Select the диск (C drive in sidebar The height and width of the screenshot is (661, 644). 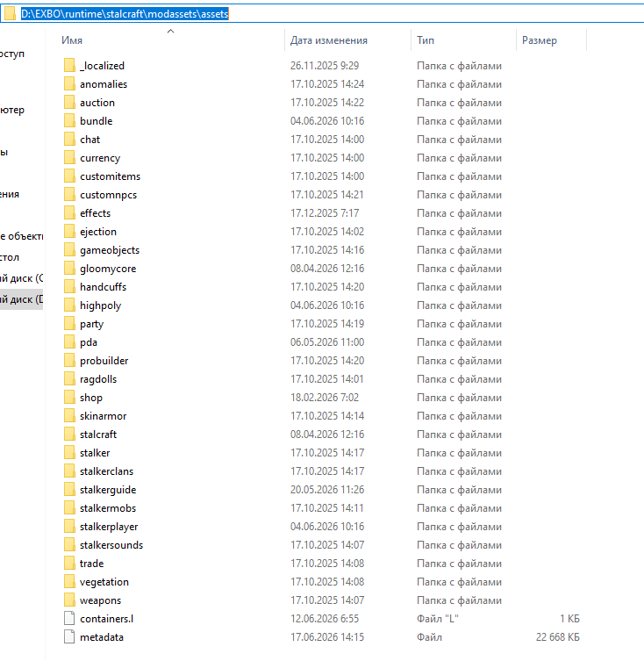click(x=21, y=278)
